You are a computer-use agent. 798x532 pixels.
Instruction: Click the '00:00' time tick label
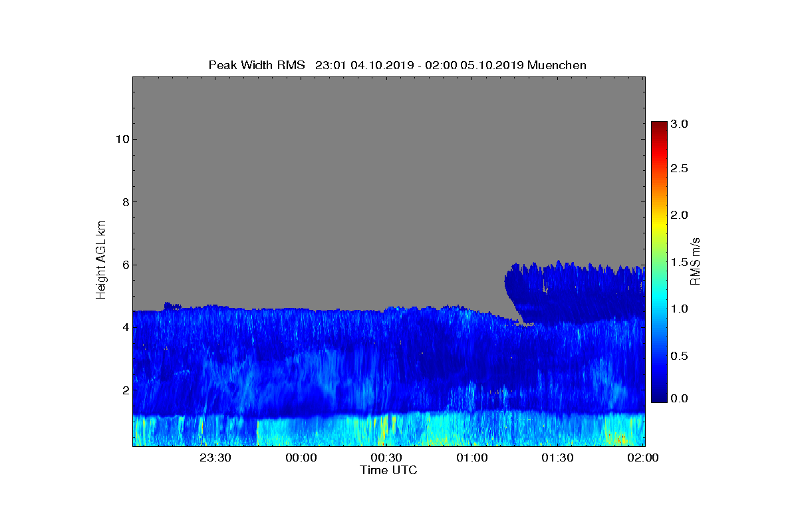click(x=301, y=458)
